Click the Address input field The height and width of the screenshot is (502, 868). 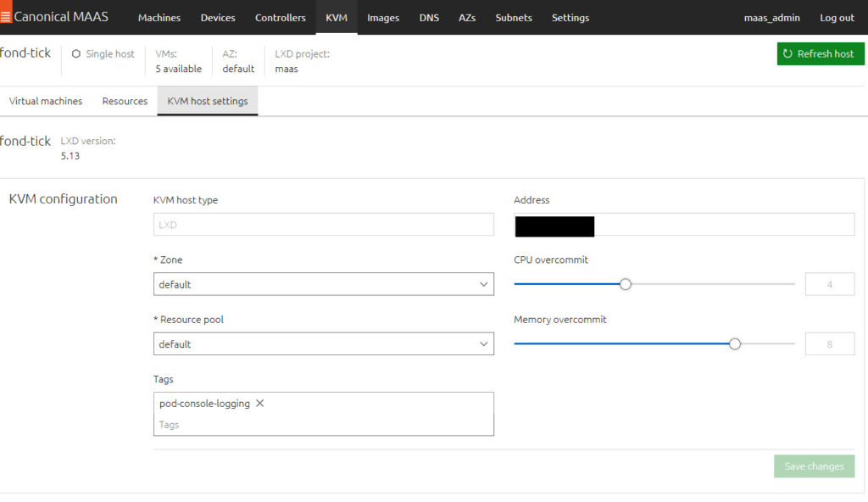[x=684, y=225]
